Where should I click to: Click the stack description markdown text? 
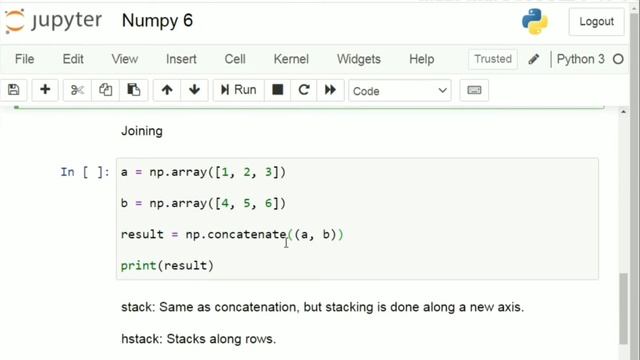coord(322,307)
